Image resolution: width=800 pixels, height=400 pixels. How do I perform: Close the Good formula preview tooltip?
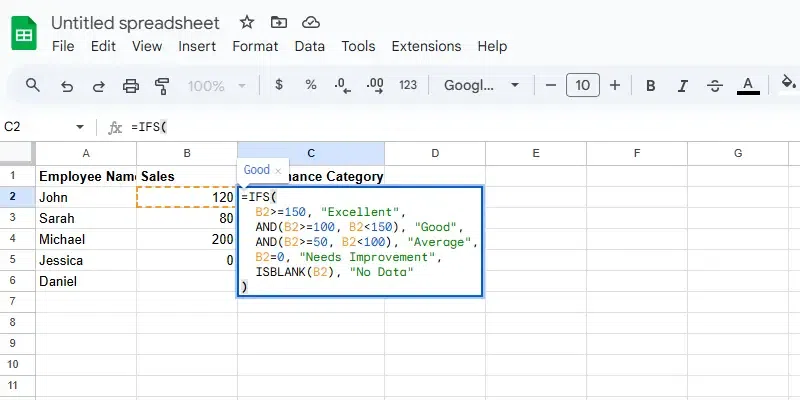click(x=278, y=170)
